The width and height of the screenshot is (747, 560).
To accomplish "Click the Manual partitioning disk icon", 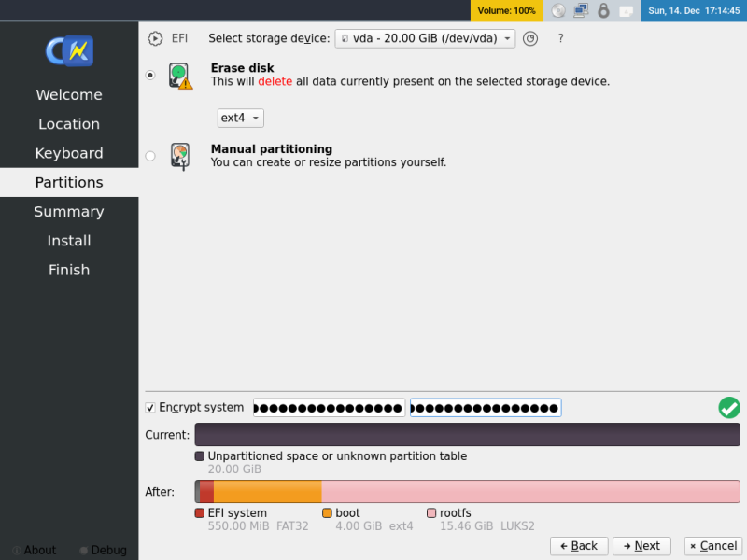I will 180,156.
